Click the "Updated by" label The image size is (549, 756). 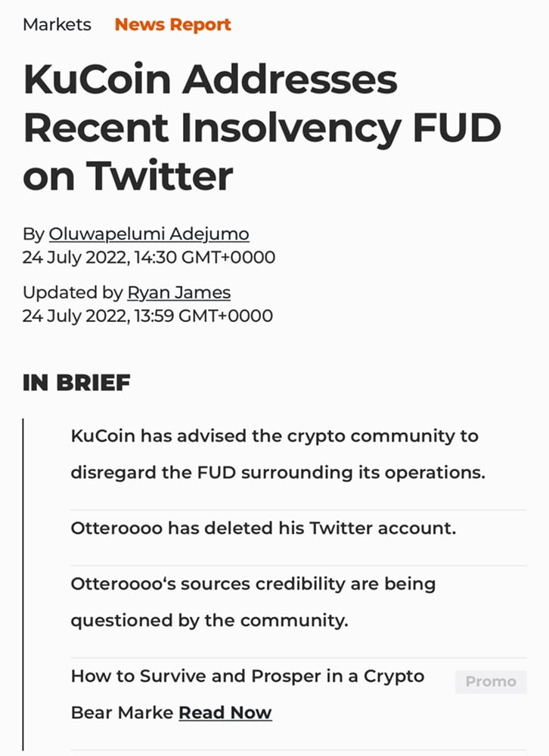coord(73,293)
